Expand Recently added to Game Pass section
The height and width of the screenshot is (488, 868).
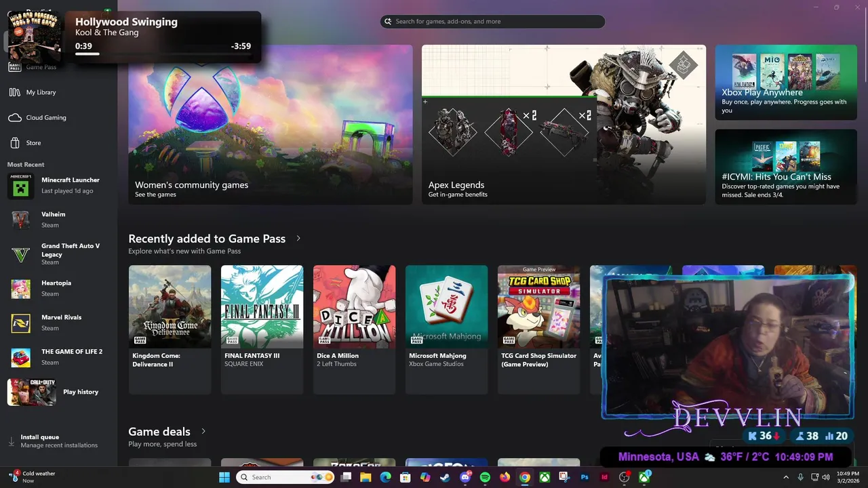tap(298, 239)
